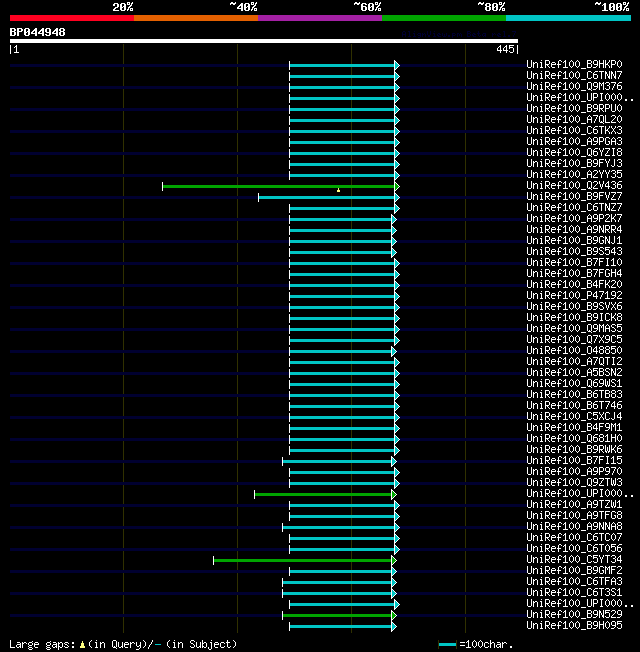Select the BP044948 query label
This screenshot has height=652, width=640.
37,32
